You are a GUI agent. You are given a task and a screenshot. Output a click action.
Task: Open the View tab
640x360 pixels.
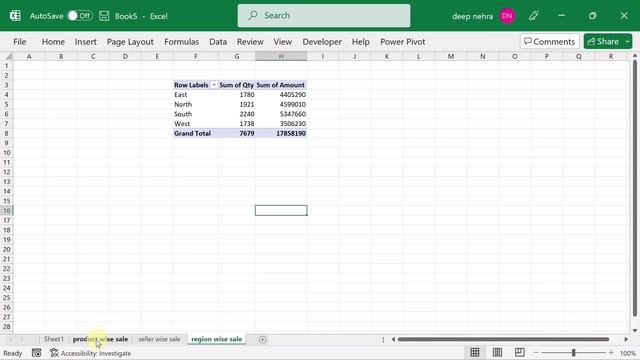pyautogui.click(x=282, y=42)
